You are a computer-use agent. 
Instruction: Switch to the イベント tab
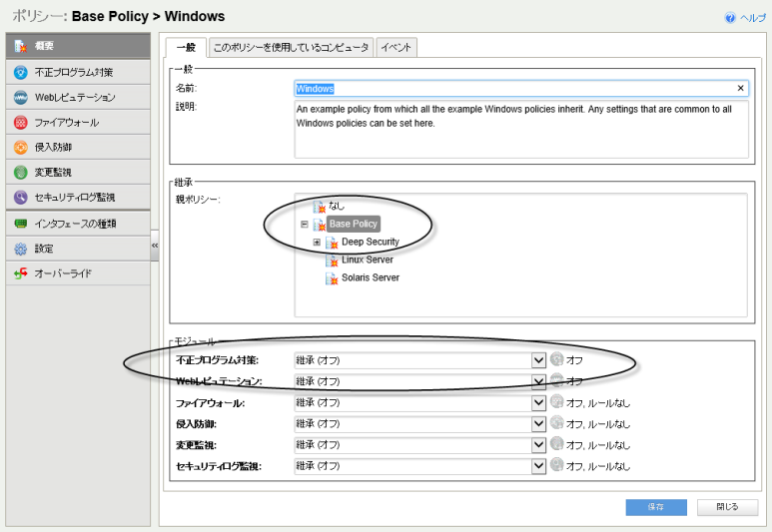(x=396, y=47)
